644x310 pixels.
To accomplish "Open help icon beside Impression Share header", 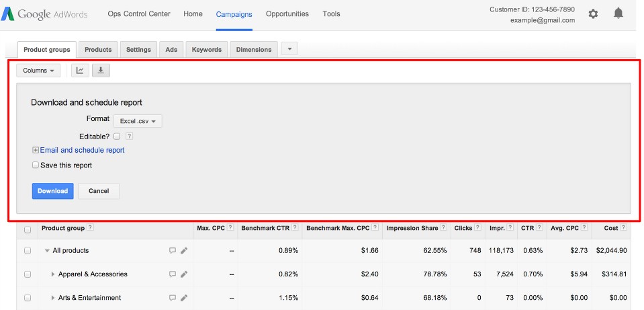I will (x=444, y=227).
